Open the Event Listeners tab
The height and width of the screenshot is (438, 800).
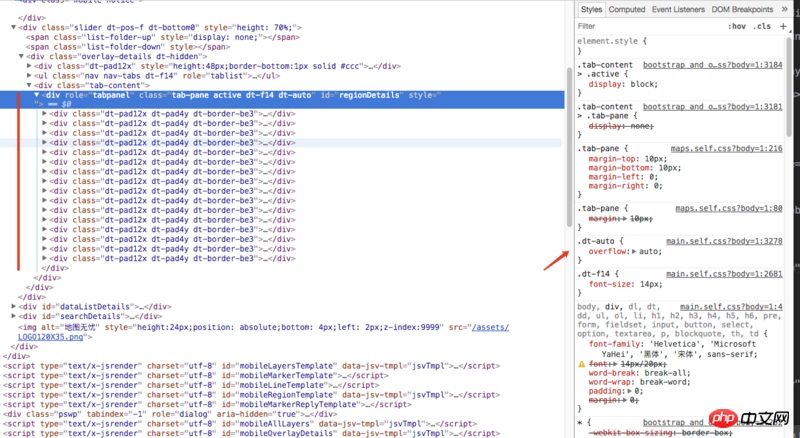[x=678, y=9]
